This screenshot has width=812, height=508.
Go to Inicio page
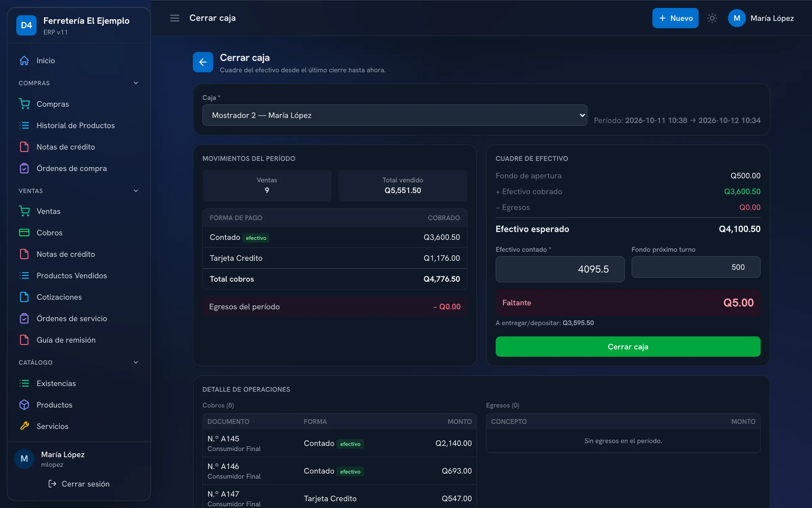tap(78, 61)
